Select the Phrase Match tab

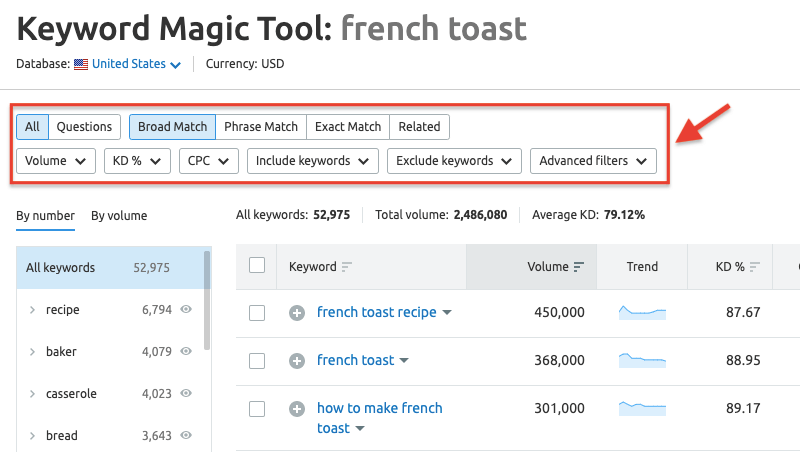click(261, 127)
